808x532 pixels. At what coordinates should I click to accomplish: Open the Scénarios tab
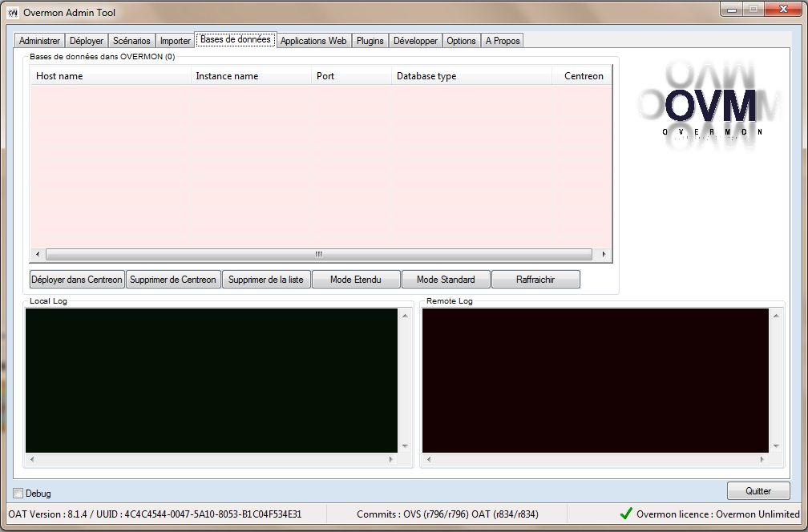131,41
